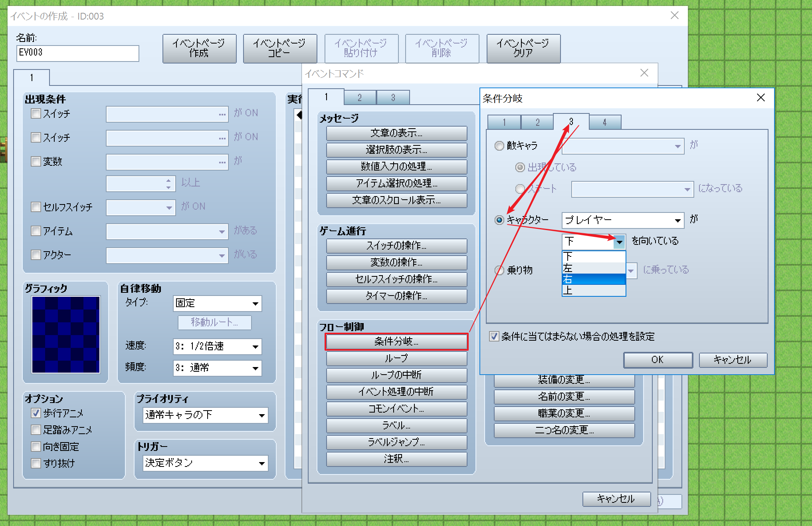Expand the プレイヤー character dropdown
Image resolution: width=812 pixels, height=526 pixels.
677,220
